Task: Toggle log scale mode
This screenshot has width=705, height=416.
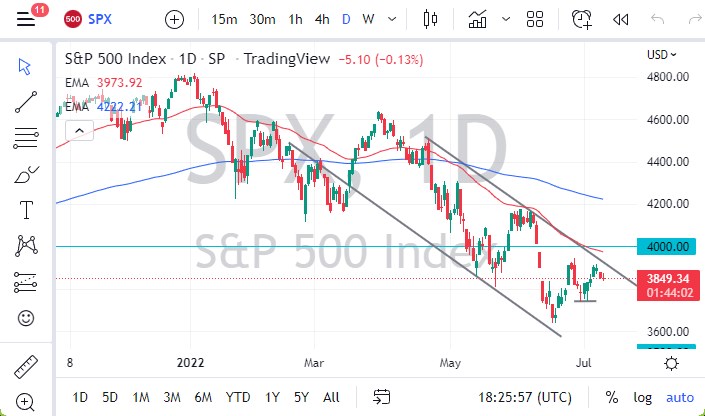Action: pos(642,396)
